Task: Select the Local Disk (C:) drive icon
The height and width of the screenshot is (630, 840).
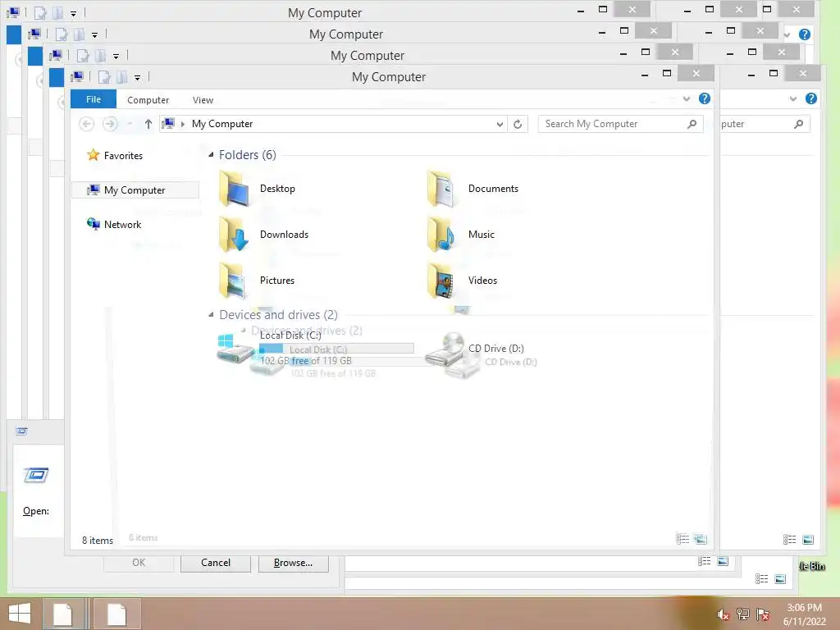Action: (x=235, y=348)
